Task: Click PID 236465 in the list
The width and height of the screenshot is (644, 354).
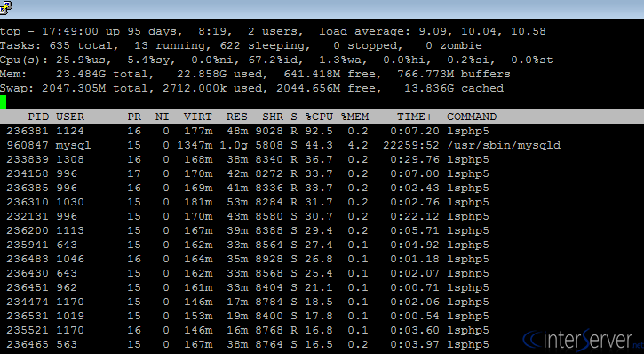Action: pyautogui.click(x=28, y=344)
